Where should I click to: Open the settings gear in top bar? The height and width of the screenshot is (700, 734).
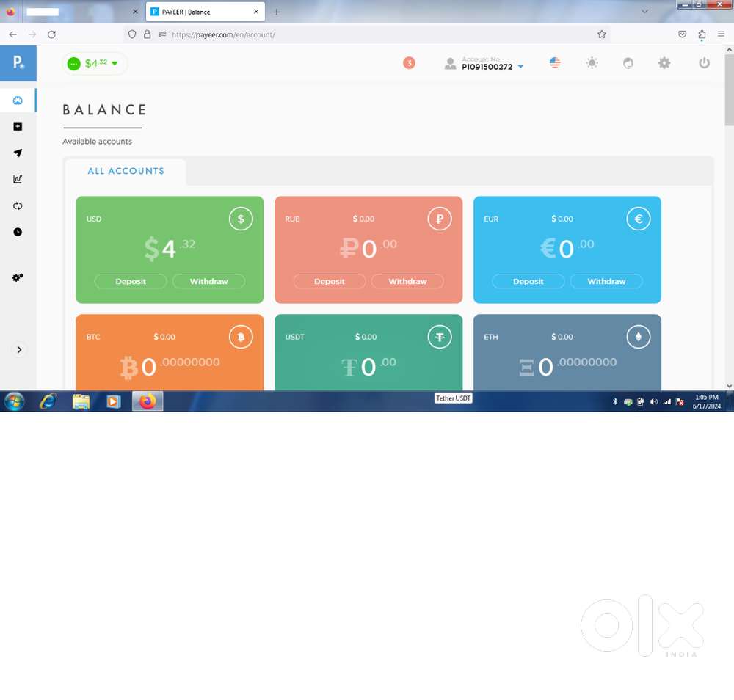coord(664,63)
